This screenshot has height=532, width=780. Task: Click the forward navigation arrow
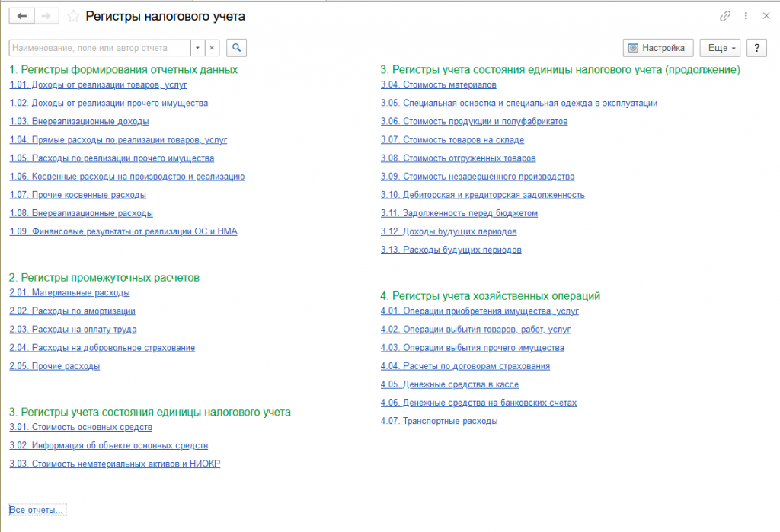tap(46, 16)
